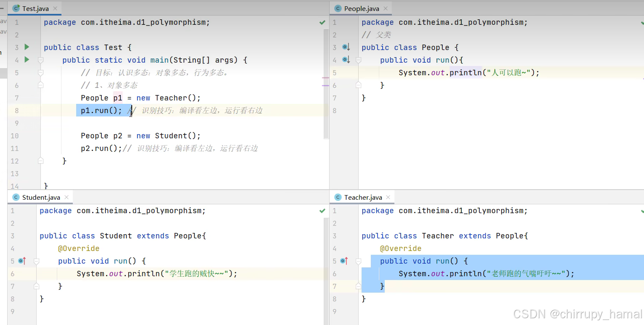Click the '// 父类' comment in People.java
This screenshot has width=644, height=325.
coord(376,35)
